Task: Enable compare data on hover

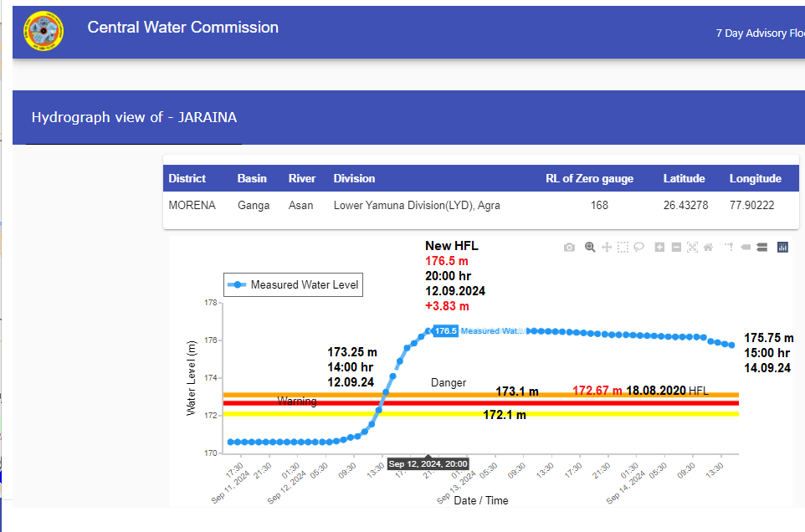Action: 761,248
